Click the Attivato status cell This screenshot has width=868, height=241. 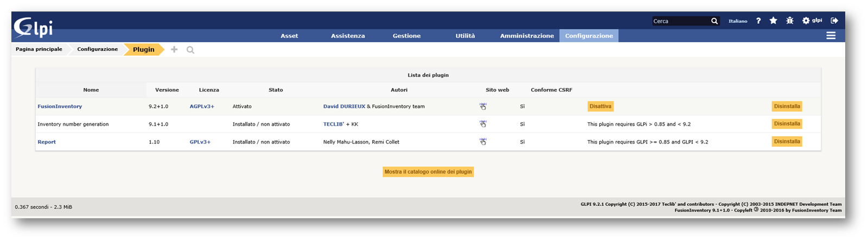pyautogui.click(x=242, y=106)
